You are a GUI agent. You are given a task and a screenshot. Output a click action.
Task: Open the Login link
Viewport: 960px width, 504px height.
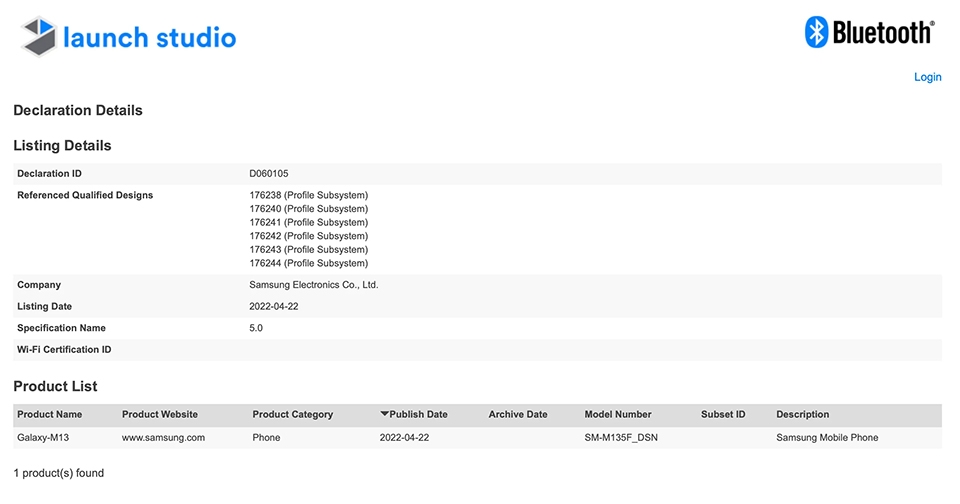click(x=928, y=77)
